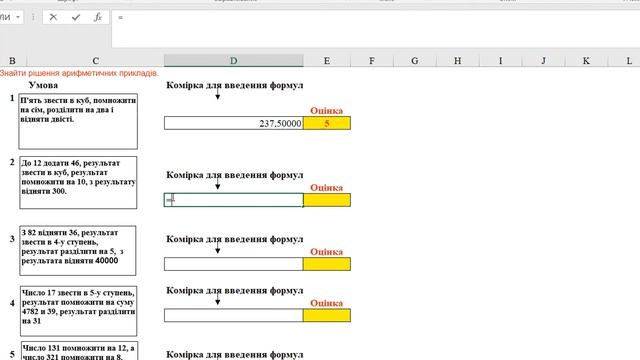Click the row number 2 label
Image resolution: width=640 pixels, height=360 pixels.
point(12,162)
